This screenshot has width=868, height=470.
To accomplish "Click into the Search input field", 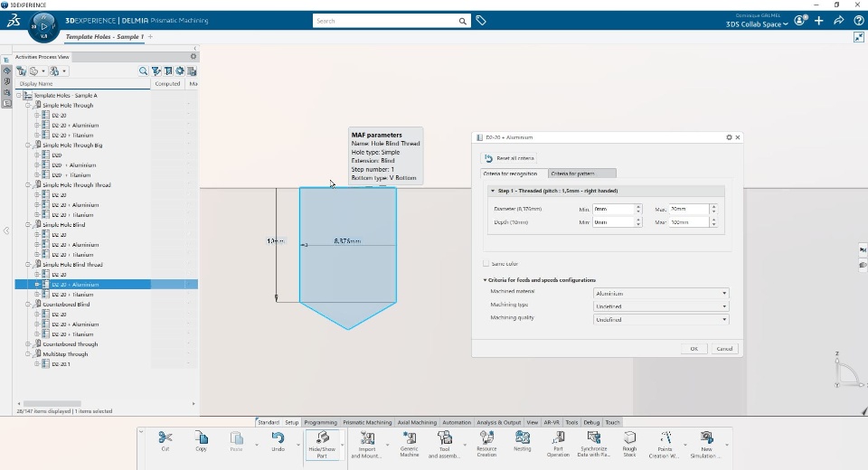I will (x=386, y=21).
